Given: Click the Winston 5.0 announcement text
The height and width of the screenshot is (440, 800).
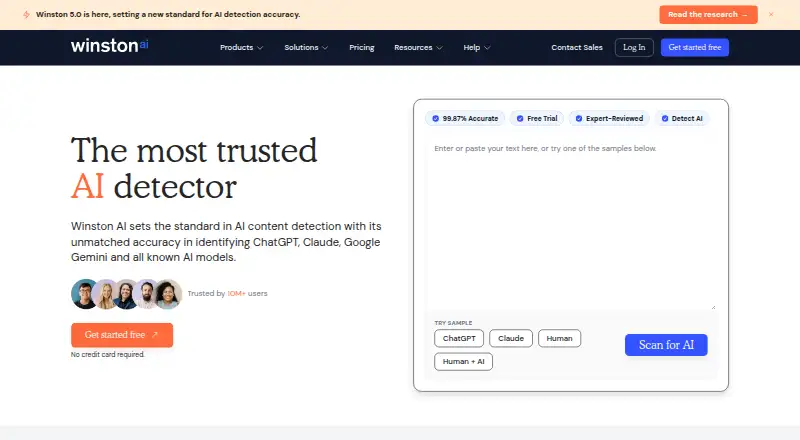Looking at the screenshot, I should tap(168, 14).
